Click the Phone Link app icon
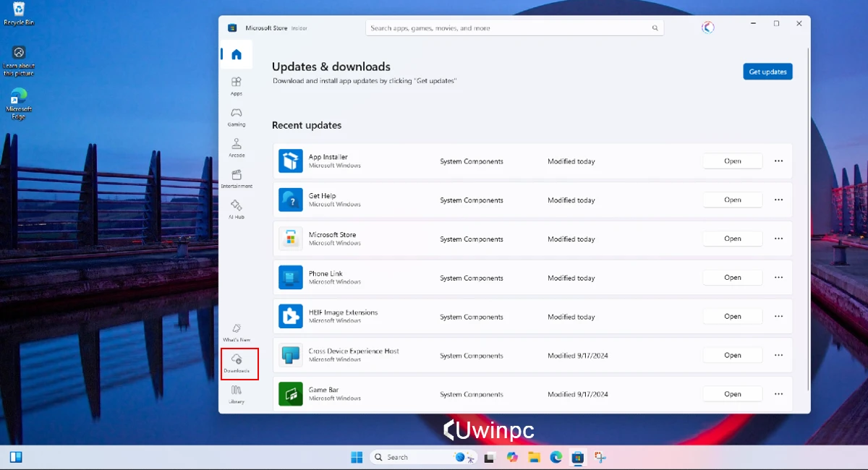 point(291,278)
